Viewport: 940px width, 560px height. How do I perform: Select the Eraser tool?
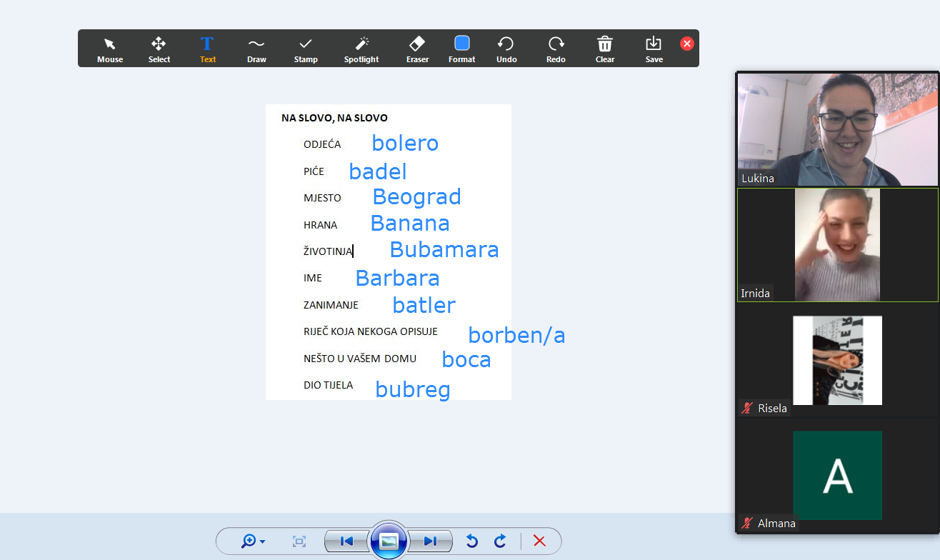[x=417, y=49]
